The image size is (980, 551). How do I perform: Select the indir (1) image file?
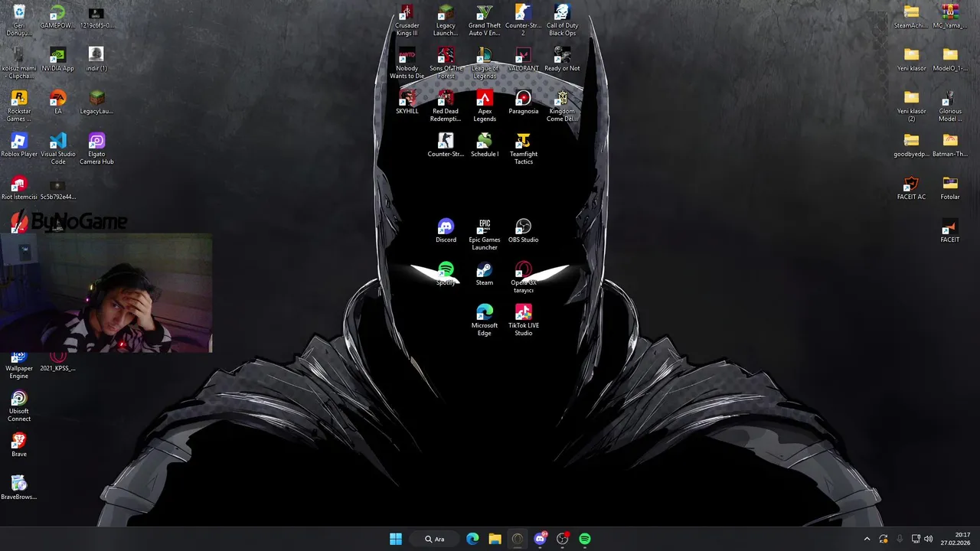tap(96, 59)
